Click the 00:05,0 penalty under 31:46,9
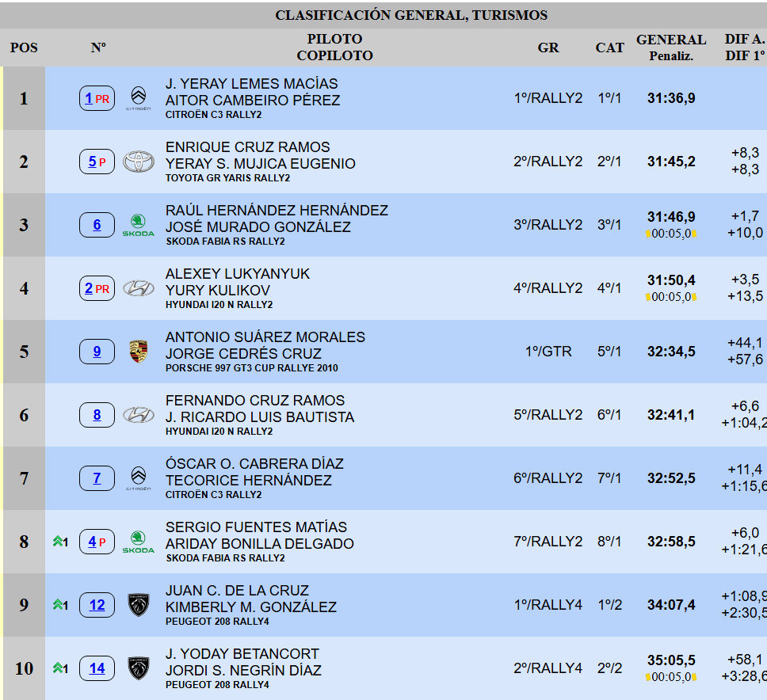The image size is (767, 700). point(671,233)
